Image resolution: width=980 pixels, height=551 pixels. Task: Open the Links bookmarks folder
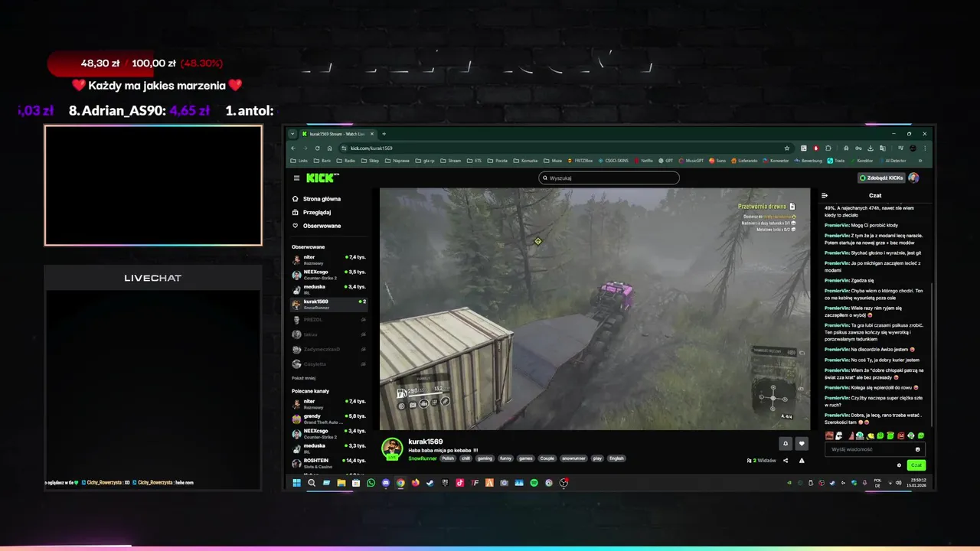pos(299,161)
